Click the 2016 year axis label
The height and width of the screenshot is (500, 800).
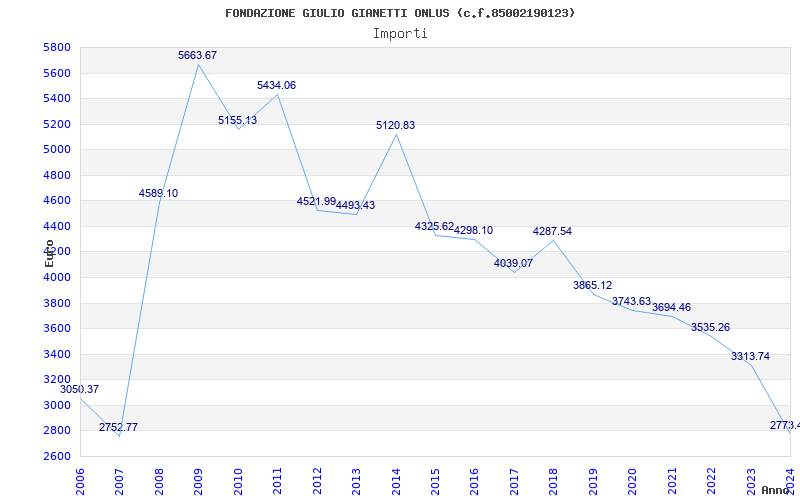[474, 482]
